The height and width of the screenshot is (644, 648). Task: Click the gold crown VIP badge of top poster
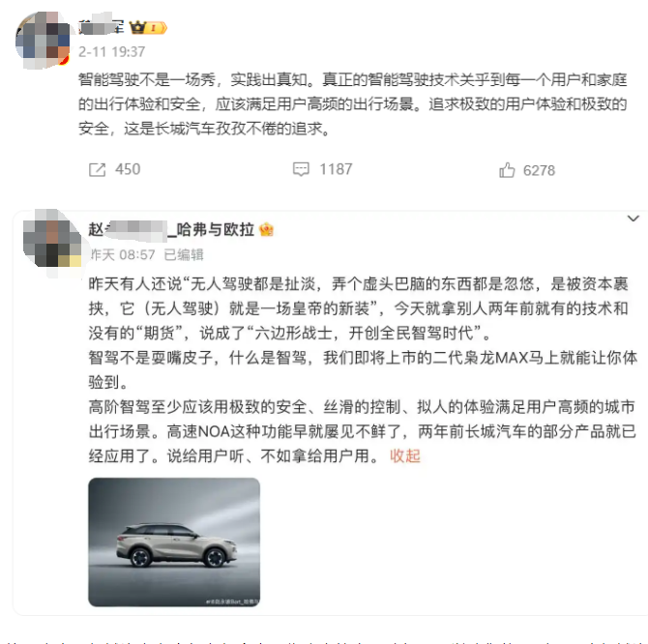tap(148, 28)
